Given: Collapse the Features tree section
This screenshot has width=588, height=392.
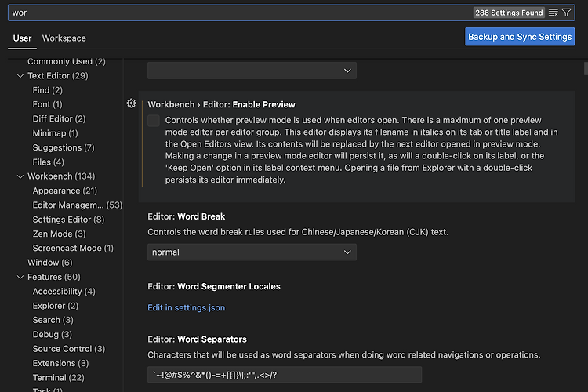Looking at the screenshot, I should pos(20,277).
